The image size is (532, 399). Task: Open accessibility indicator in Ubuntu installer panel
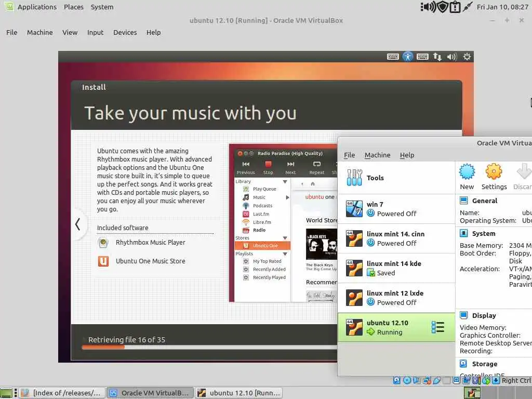click(407, 57)
